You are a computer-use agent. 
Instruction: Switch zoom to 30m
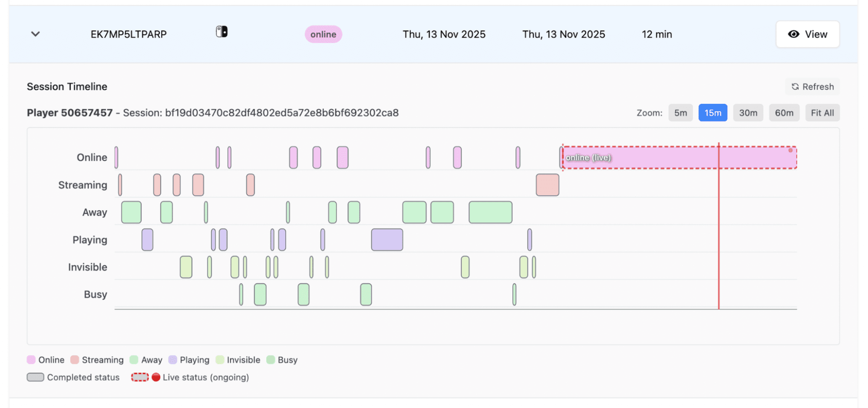coord(748,113)
